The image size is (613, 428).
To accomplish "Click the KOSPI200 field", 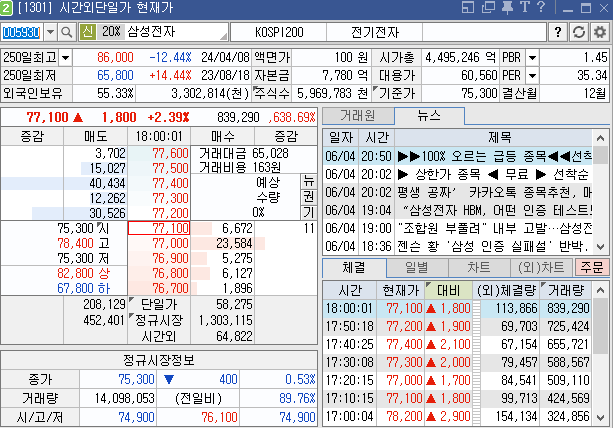I will [x=279, y=32].
